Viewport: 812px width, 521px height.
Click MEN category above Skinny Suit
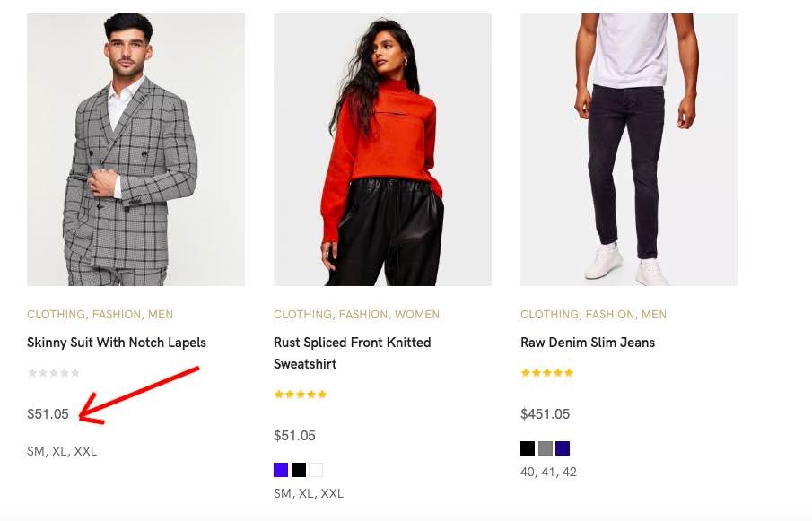click(161, 315)
